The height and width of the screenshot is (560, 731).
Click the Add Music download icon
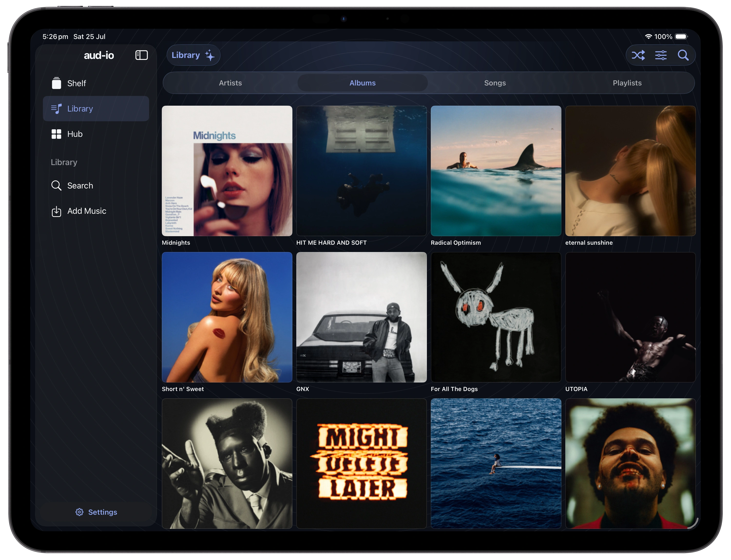click(x=56, y=211)
